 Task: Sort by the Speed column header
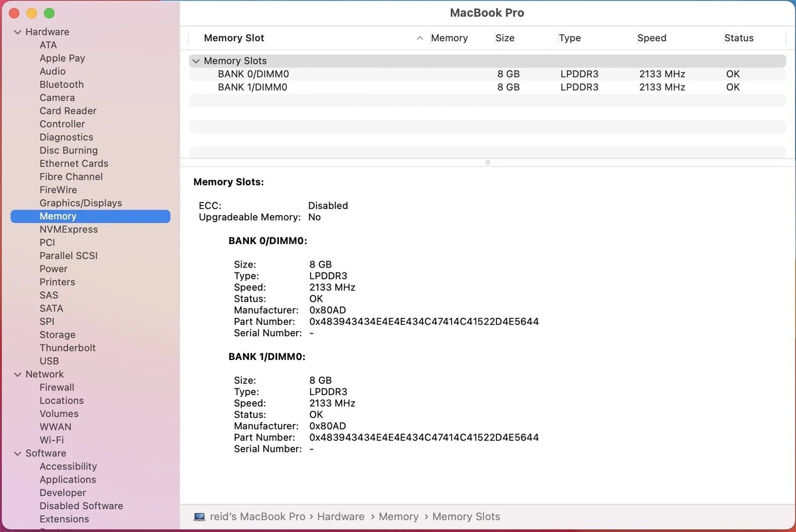click(x=652, y=38)
